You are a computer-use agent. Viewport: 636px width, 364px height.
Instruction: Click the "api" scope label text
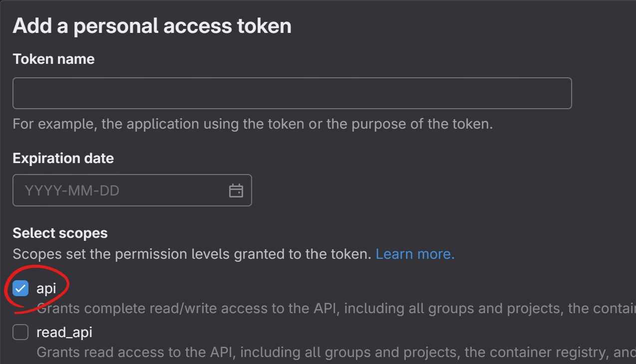click(x=46, y=288)
